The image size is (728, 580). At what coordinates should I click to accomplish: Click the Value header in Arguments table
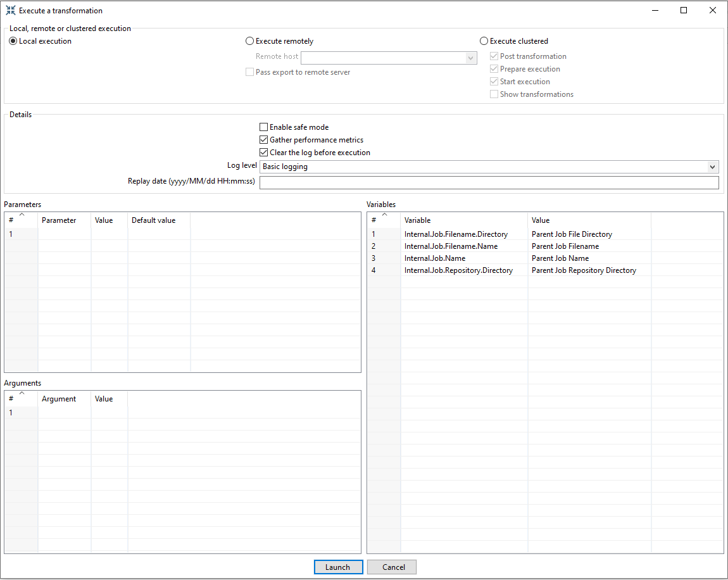point(110,399)
